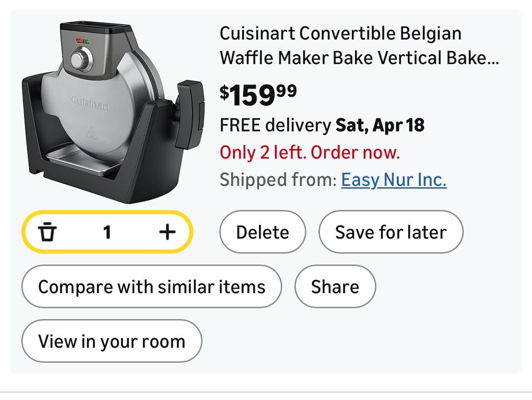
Task: Open the Easy Nur Inc. seller link
Action: point(394,180)
